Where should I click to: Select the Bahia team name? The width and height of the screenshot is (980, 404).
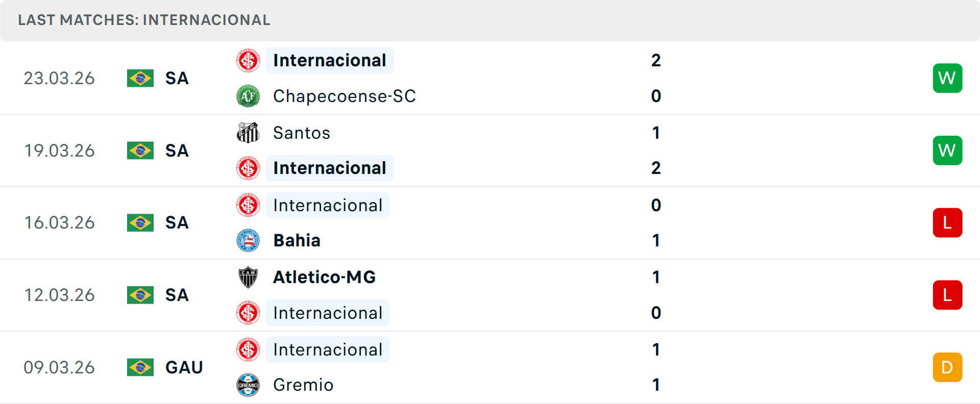coord(297,240)
